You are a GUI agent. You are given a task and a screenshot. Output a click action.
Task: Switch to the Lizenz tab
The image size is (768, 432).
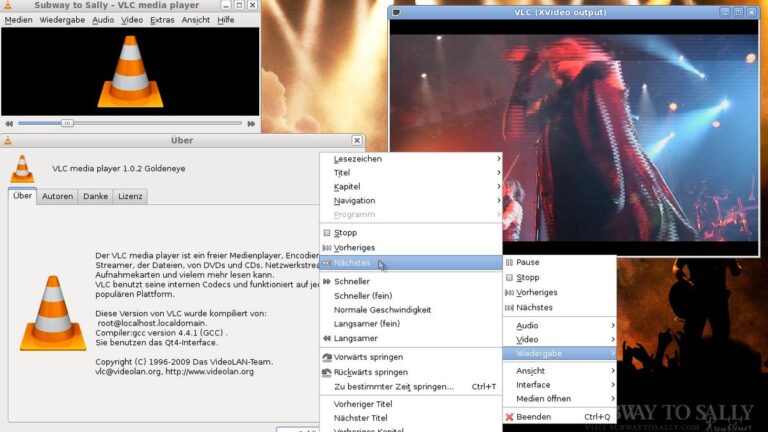click(130, 196)
